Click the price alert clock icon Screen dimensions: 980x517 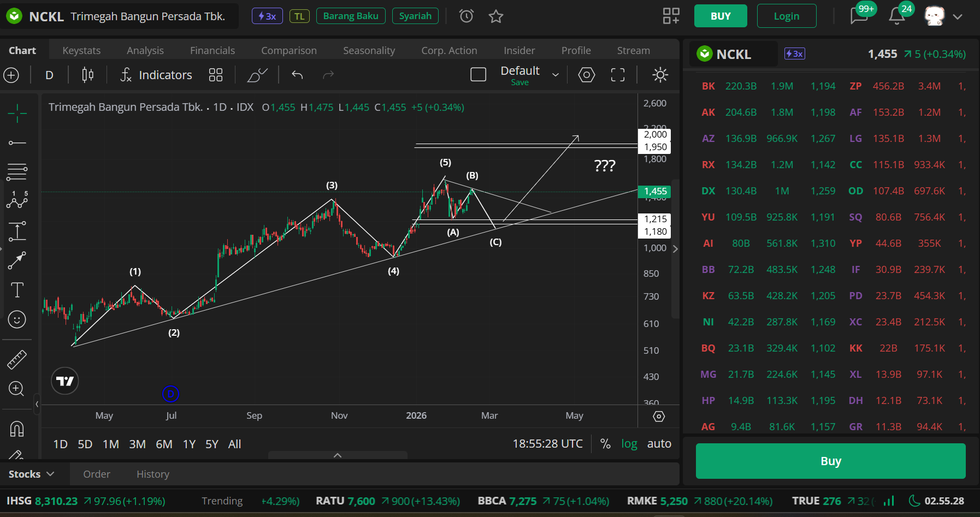467,16
